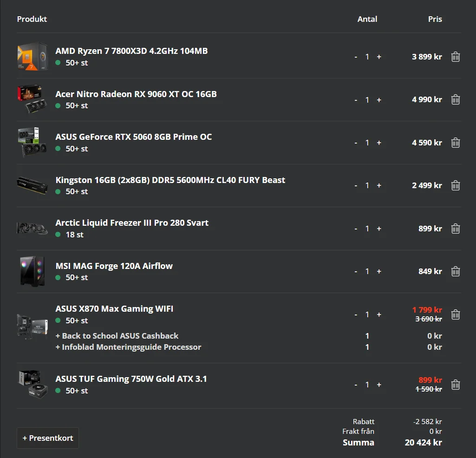The height and width of the screenshot is (458, 476).
Task: Decrease Kingston 16GB DDR5 quantity
Action: click(x=356, y=186)
